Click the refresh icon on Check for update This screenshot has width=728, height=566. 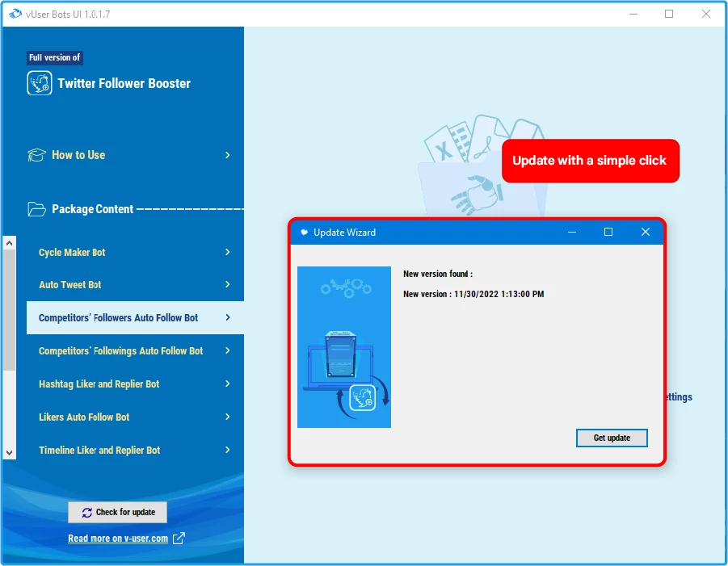click(x=86, y=513)
